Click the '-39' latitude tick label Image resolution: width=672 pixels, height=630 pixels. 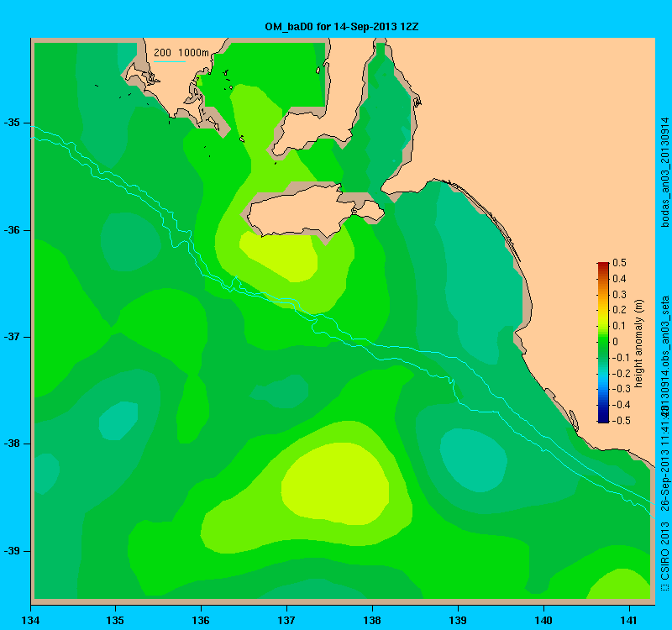click(x=12, y=551)
